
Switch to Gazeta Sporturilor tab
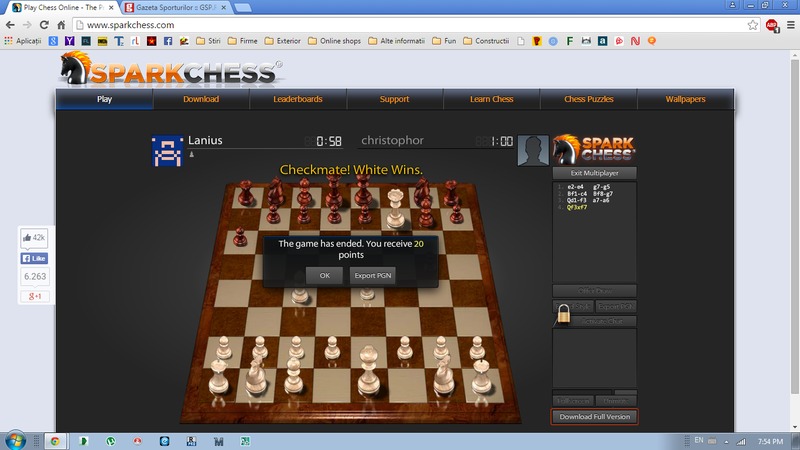coord(176,8)
